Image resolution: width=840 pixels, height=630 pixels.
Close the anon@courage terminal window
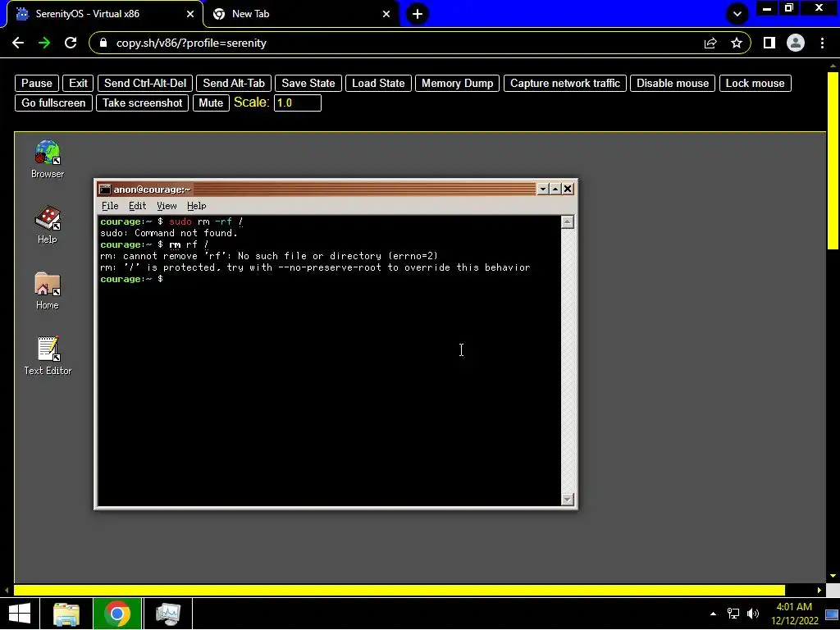568,189
